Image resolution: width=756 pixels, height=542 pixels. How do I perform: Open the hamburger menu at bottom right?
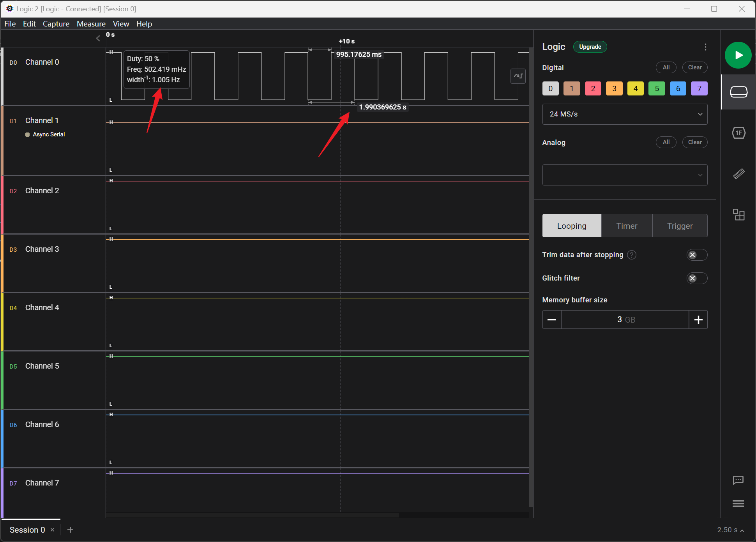tap(738, 504)
